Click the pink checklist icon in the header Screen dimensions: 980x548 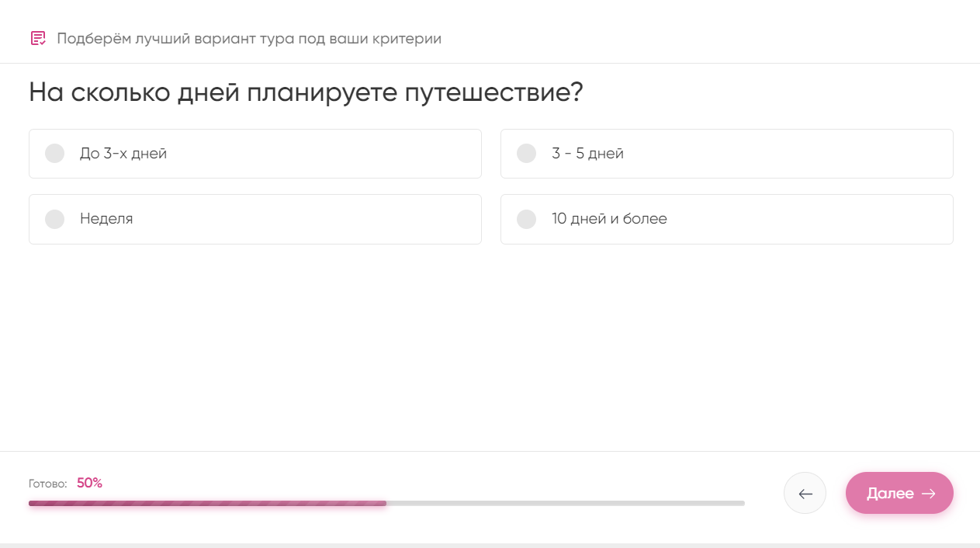(x=38, y=38)
